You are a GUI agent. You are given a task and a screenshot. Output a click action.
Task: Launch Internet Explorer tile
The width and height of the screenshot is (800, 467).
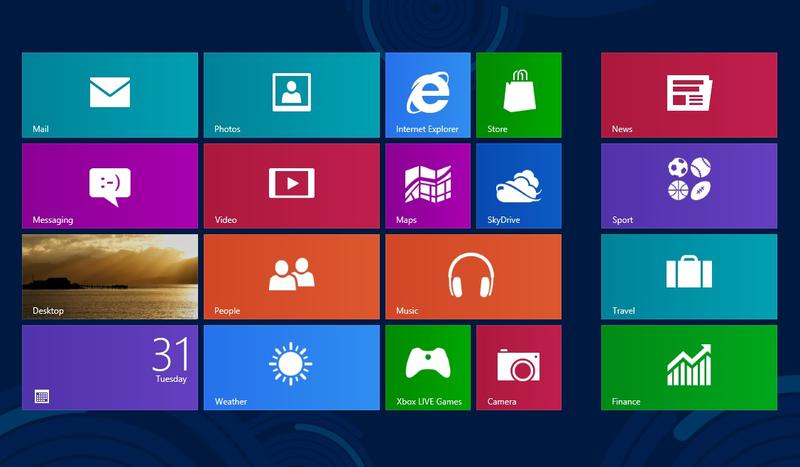(428, 95)
